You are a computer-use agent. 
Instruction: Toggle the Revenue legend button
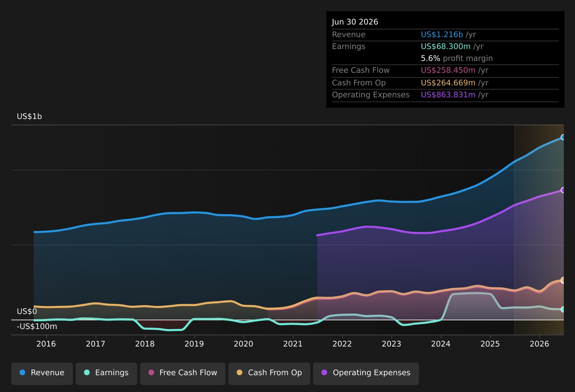(x=42, y=374)
